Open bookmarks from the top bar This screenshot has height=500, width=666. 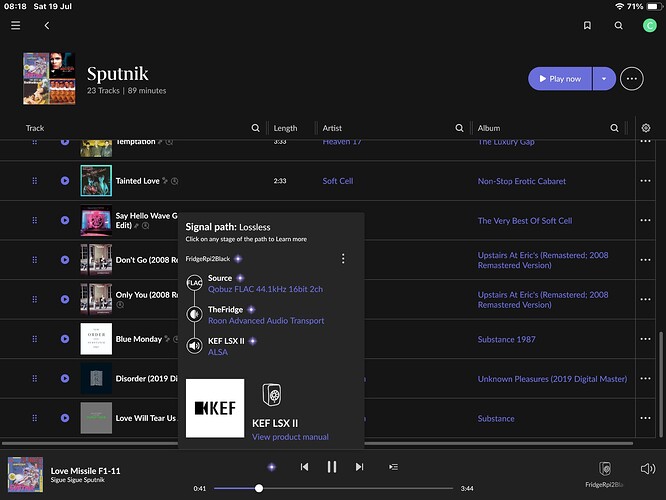point(589,26)
